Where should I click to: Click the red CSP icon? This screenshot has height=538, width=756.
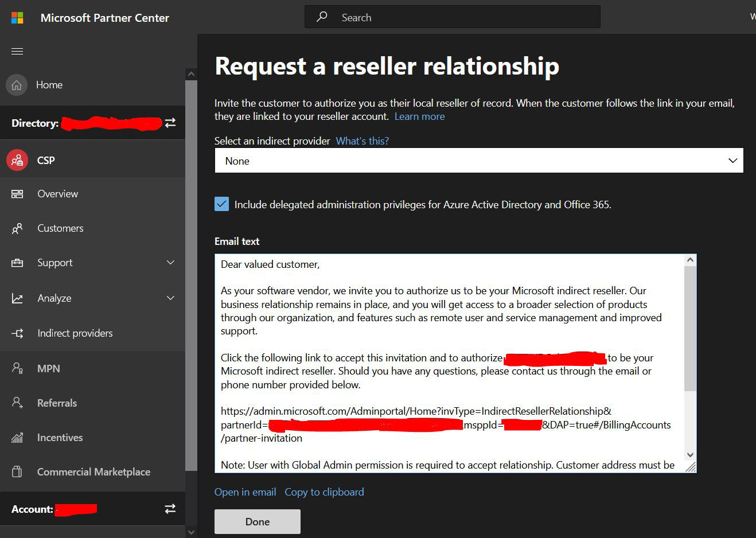coord(17,160)
